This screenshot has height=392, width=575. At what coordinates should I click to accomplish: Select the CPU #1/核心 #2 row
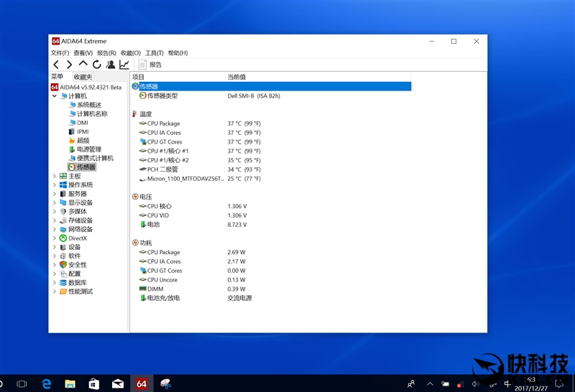272,160
